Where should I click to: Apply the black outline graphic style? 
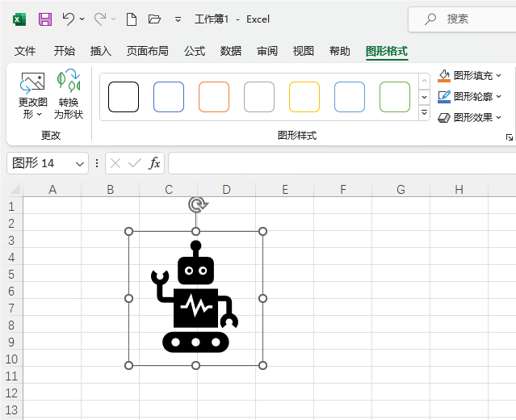(x=124, y=97)
